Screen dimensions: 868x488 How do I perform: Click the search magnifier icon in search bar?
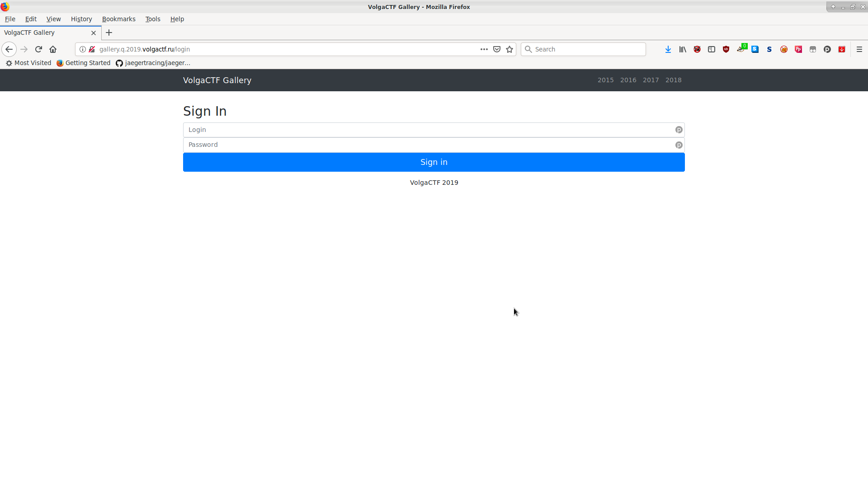[x=528, y=49]
